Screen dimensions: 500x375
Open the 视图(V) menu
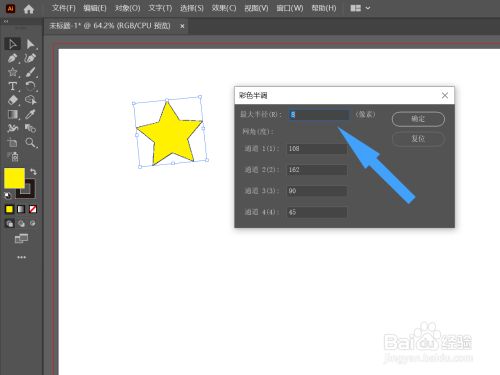click(x=256, y=8)
